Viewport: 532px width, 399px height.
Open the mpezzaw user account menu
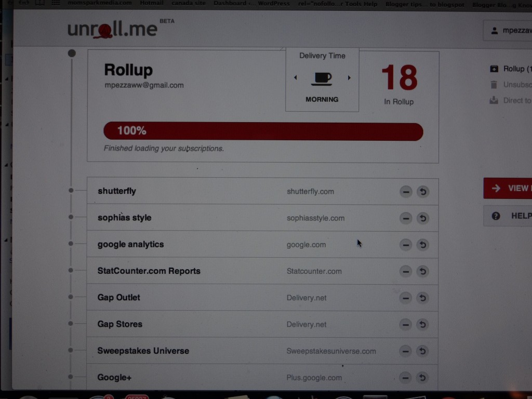click(x=508, y=31)
